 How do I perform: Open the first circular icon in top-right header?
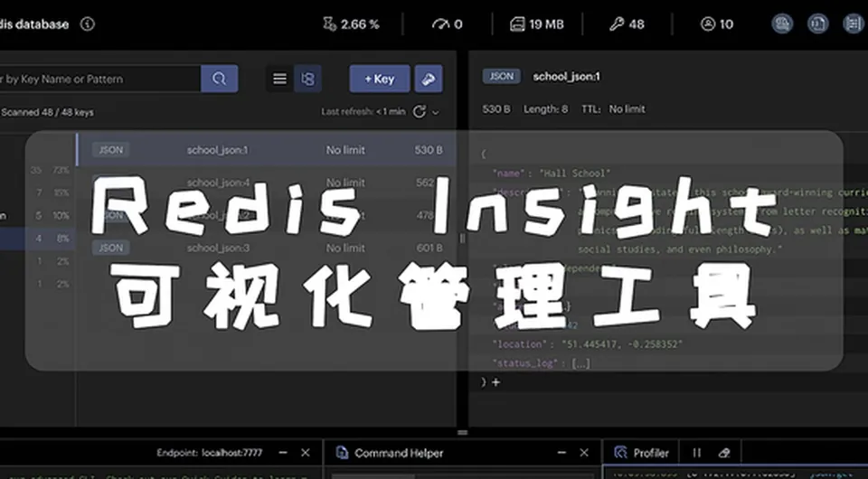click(782, 23)
